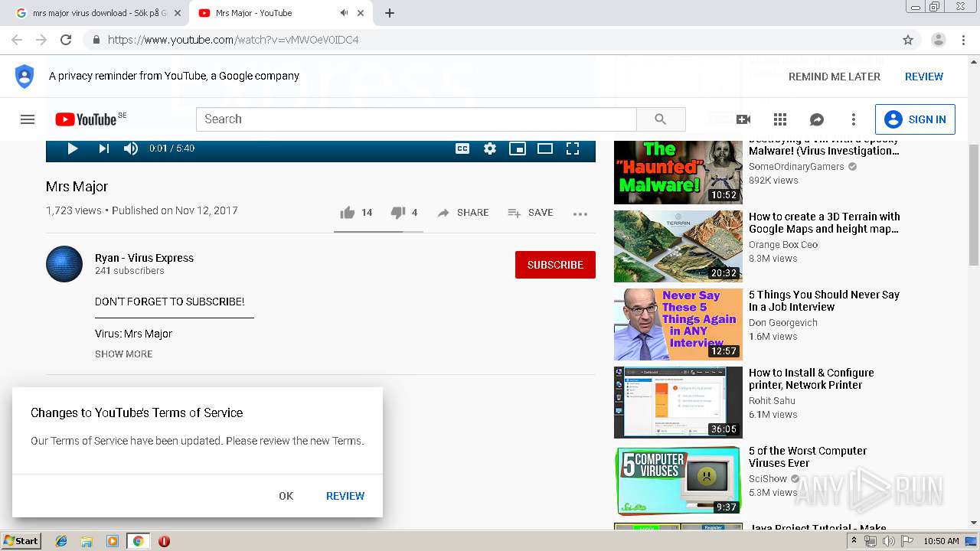Screen dimensions: 980x551
Task: Click OK on the Terms of Service dialog
Action: coord(286,496)
